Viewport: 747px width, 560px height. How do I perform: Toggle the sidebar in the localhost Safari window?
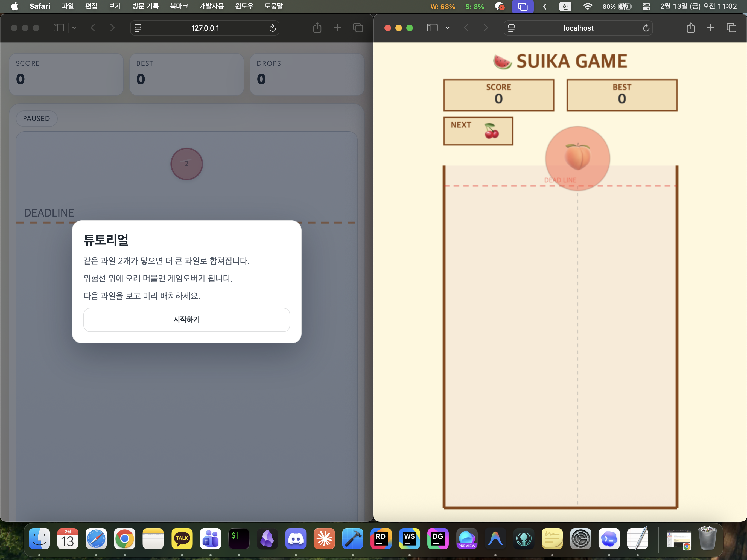[x=432, y=28]
